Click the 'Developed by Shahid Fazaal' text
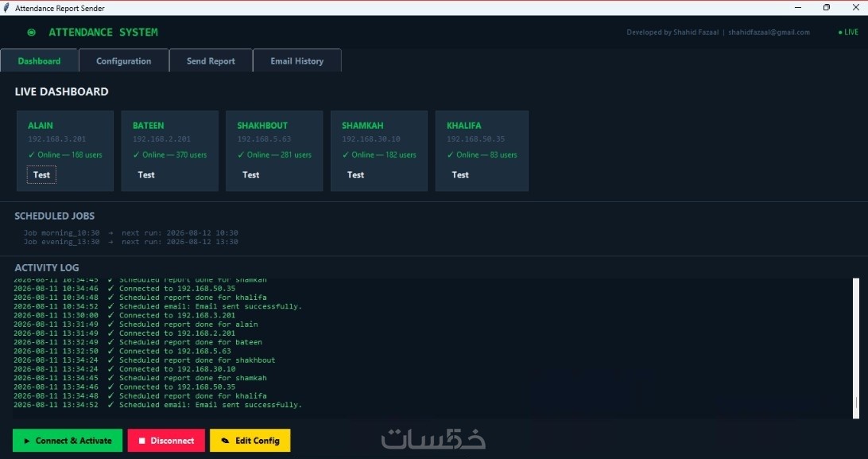Viewport: 868px width, 459px height. [672, 33]
